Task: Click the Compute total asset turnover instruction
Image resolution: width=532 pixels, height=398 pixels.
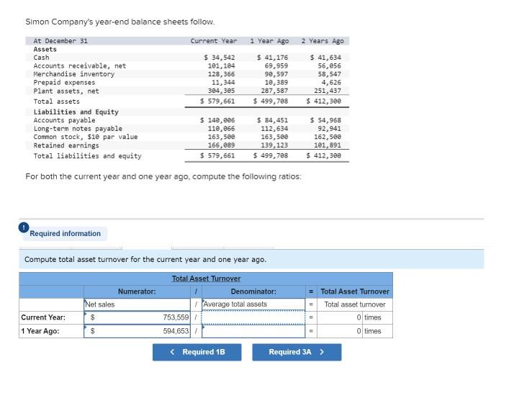Action: tap(145, 260)
